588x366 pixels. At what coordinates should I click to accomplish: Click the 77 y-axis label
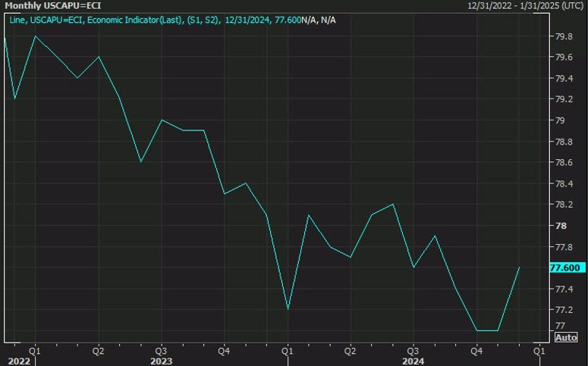click(x=560, y=325)
